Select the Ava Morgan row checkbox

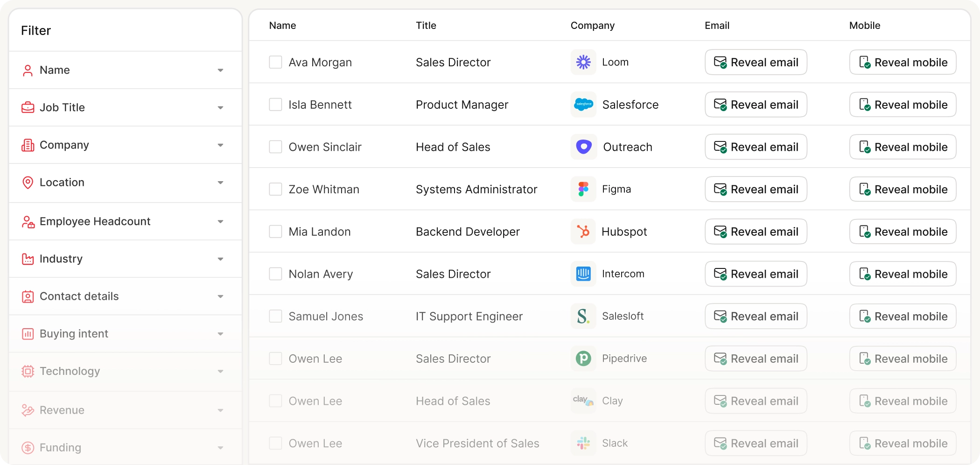click(275, 62)
